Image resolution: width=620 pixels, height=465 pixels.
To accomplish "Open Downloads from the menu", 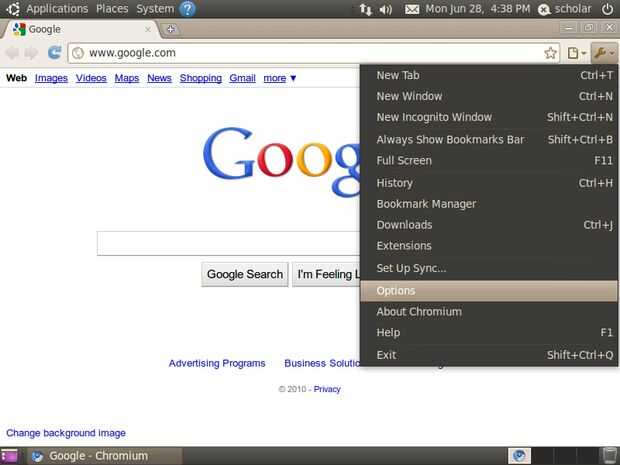I will click(489, 225).
